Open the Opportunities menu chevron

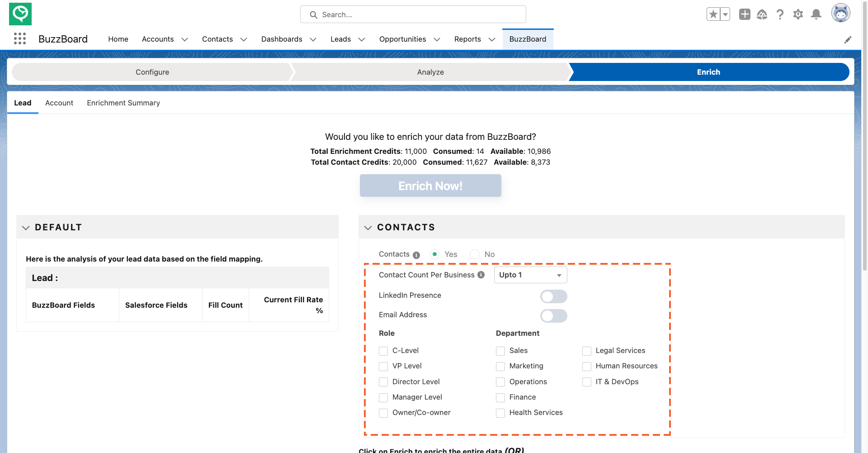(437, 39)
